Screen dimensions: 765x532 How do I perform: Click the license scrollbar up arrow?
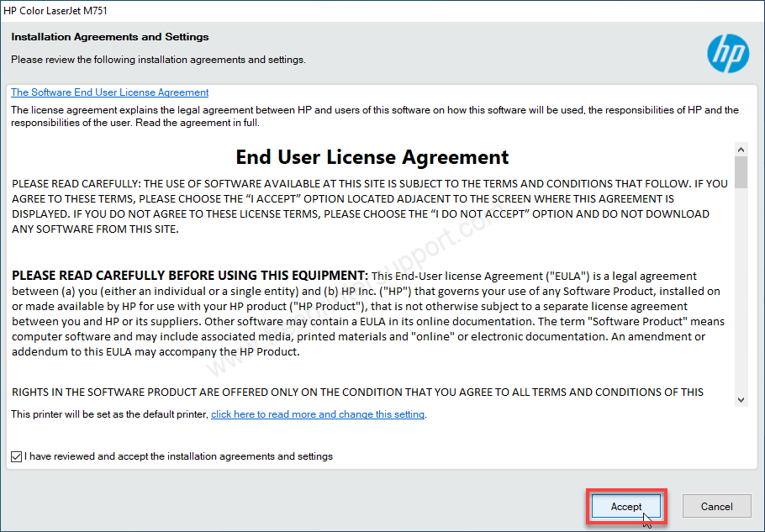coord(741,150)
